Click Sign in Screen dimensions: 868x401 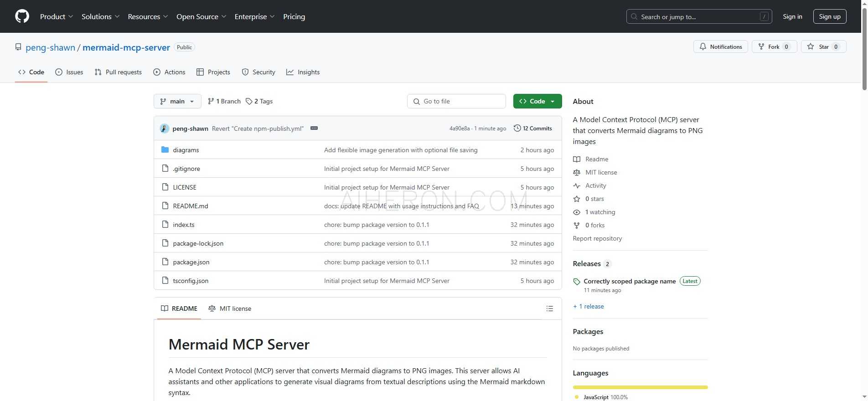pyautogui.click(x=792, y=16)
